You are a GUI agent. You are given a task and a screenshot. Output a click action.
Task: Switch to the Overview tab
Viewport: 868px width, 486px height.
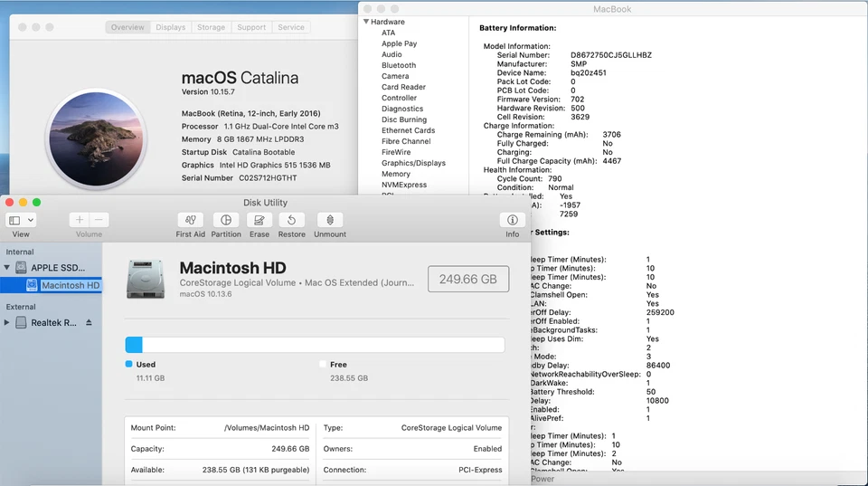point(127,27)
